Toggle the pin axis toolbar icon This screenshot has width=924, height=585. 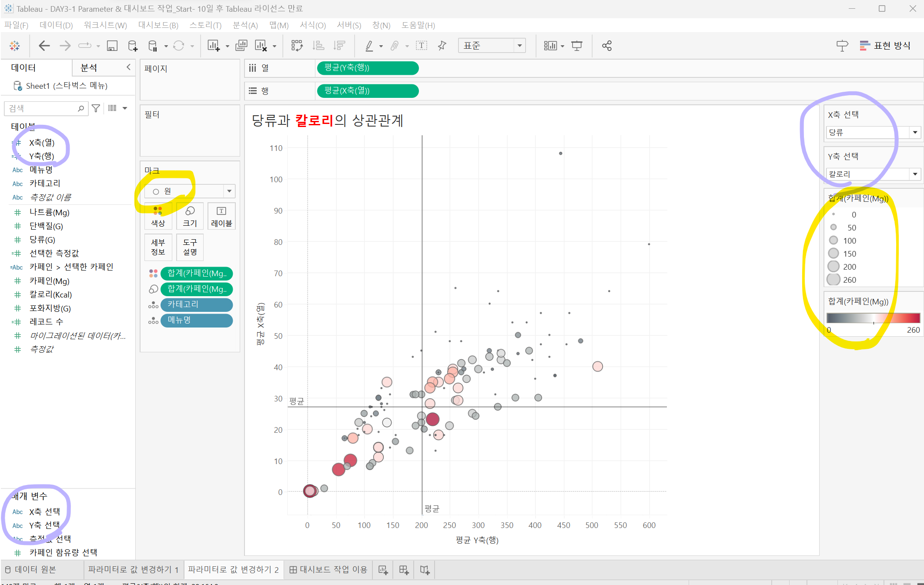442,46
